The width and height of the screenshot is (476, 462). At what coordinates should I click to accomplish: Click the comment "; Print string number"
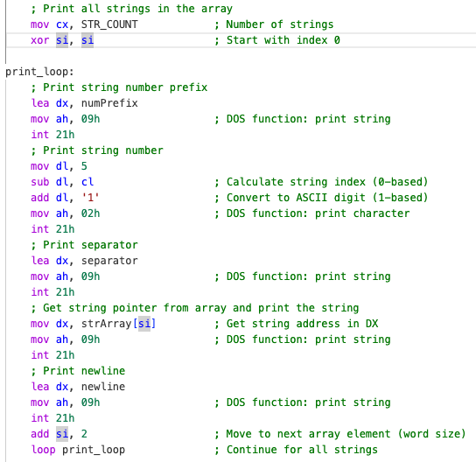coord(97,150)
